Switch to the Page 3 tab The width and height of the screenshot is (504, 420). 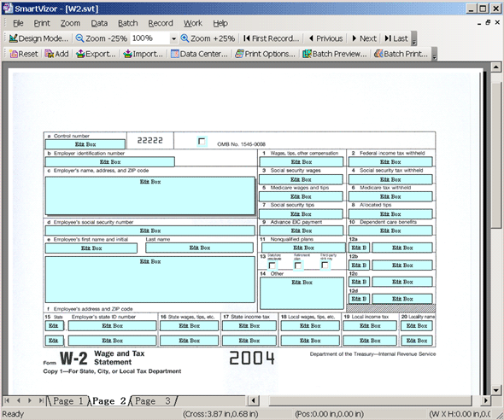(153, 401)
